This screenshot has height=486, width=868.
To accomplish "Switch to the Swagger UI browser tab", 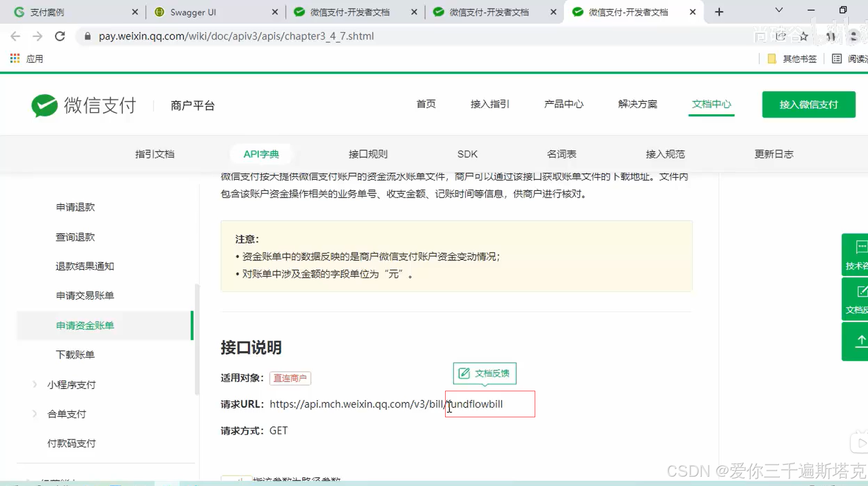I will (215, 12).
